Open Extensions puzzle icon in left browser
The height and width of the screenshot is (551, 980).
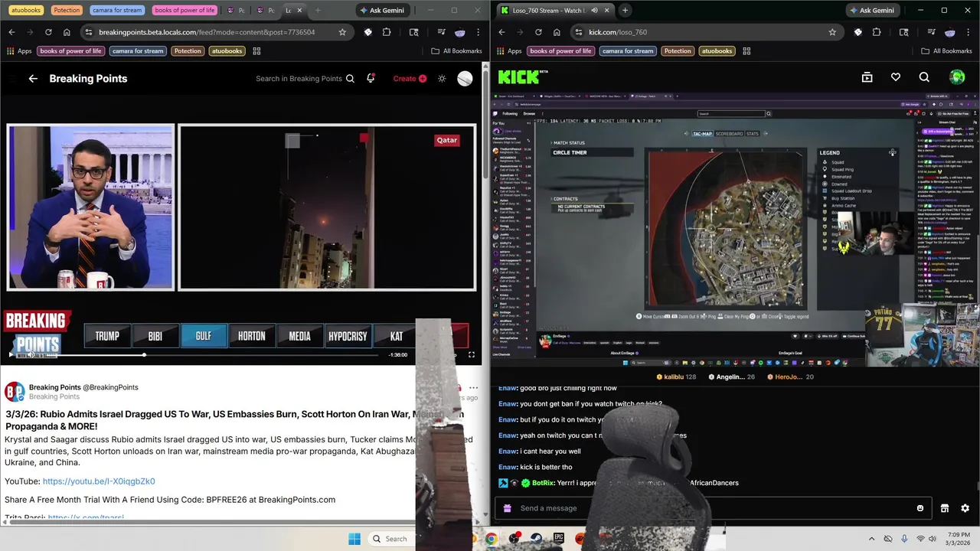tap(387, 32)
